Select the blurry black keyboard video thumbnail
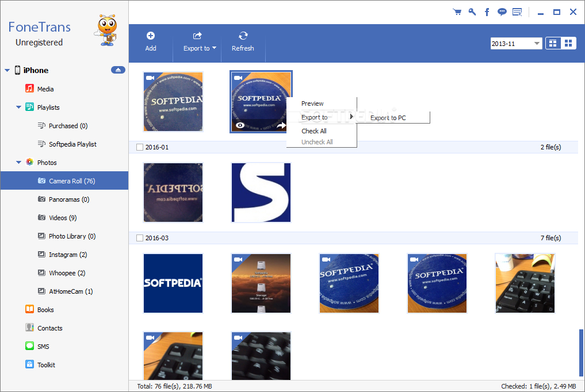This screenshot has width=585, height=392. [x=261, y=356]
